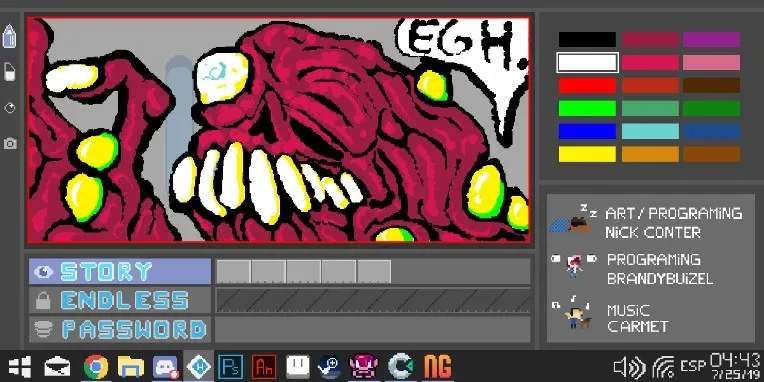764x382 pixels.
Task: Pick the cyan color swatch
Action: pyautogui.click(x=650, y=131)
